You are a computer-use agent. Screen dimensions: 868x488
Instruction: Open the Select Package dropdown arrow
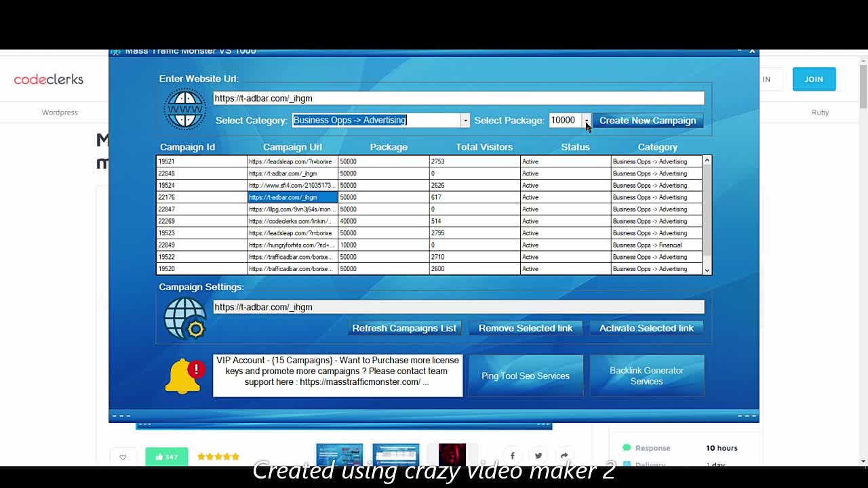click(x=586, y=121)
